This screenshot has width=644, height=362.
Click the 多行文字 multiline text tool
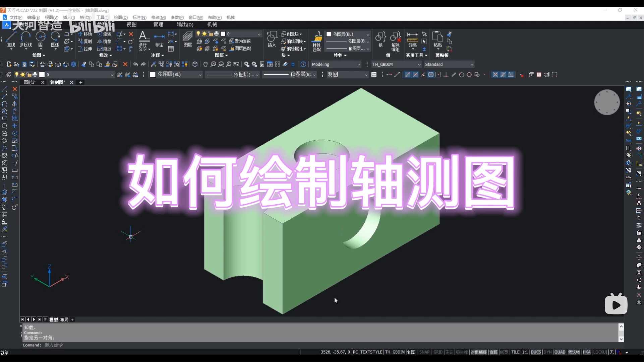144,41
